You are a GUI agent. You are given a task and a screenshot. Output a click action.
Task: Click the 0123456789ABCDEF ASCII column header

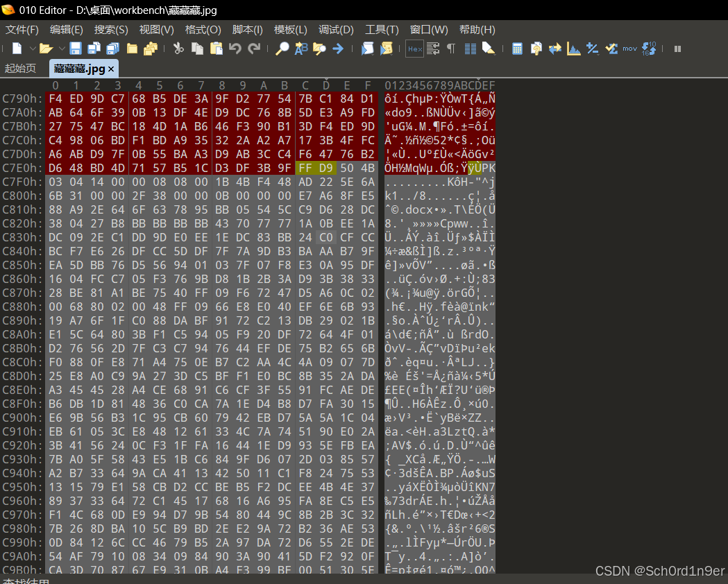tap(440, 85)
